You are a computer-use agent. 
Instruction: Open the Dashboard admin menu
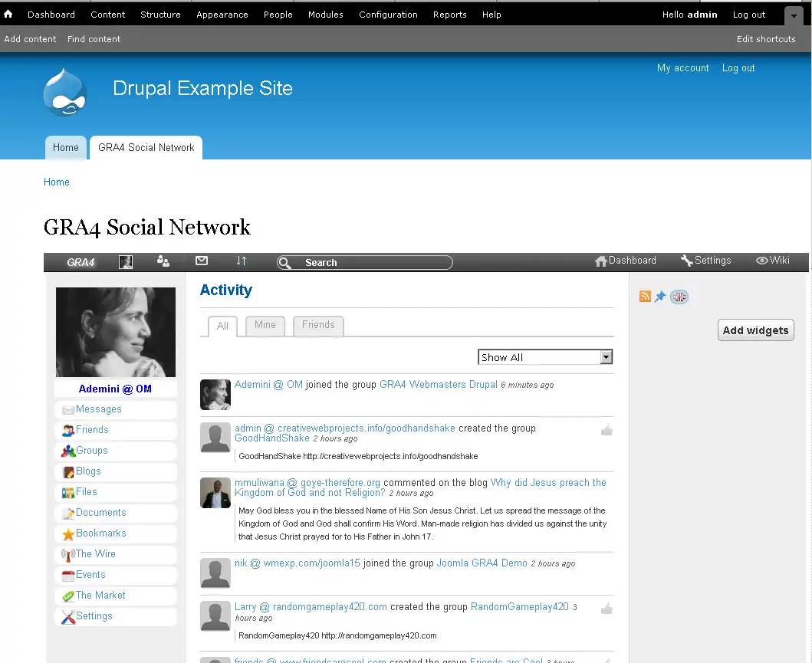coord(51,15)
